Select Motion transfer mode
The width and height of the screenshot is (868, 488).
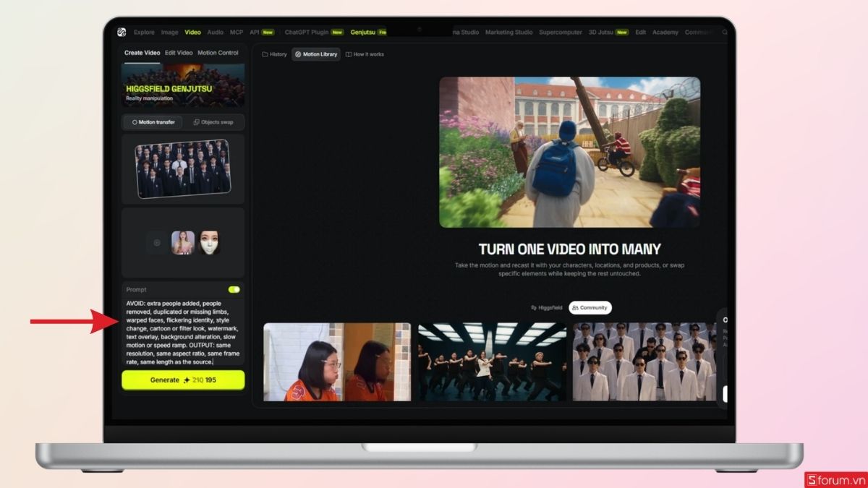[x=153, y=122]
